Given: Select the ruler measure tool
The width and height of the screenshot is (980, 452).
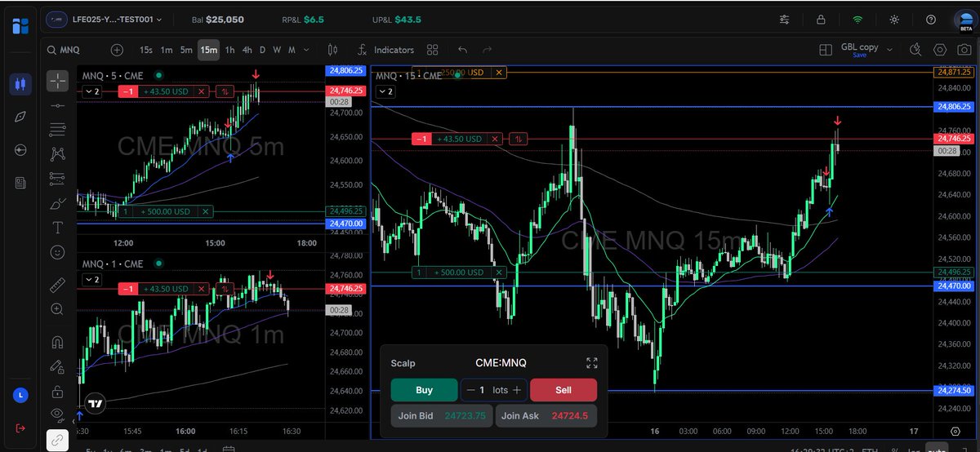Looking at the screenshot, I should click(57, 285).
